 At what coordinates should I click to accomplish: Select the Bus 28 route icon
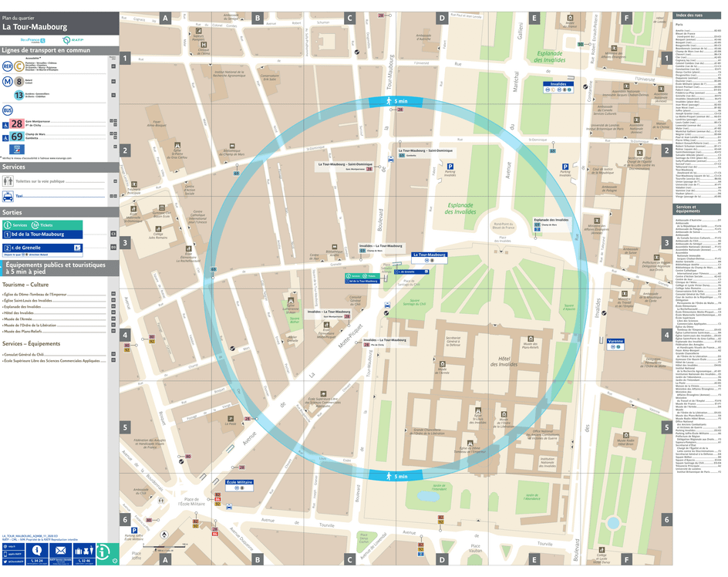(x=17, y=123)
